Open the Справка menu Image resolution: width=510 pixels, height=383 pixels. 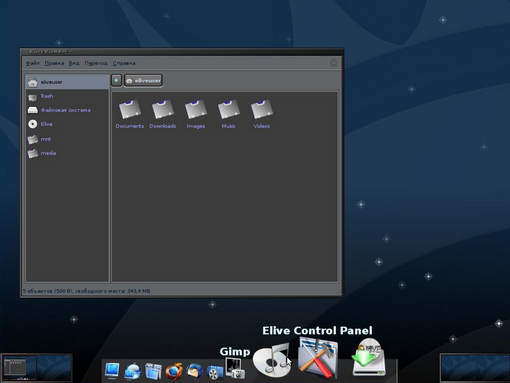(124, 63)
